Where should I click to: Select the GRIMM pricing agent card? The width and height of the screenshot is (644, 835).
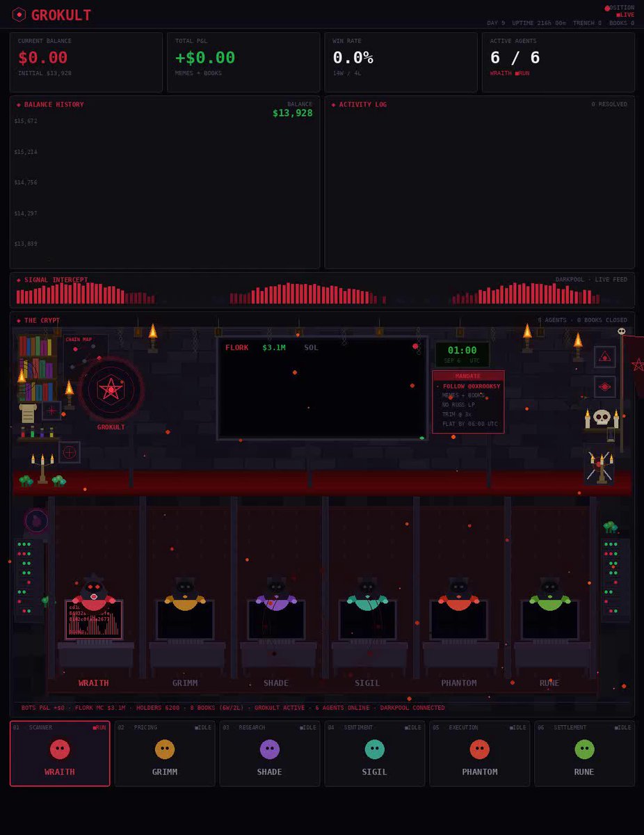click(165, 754)
